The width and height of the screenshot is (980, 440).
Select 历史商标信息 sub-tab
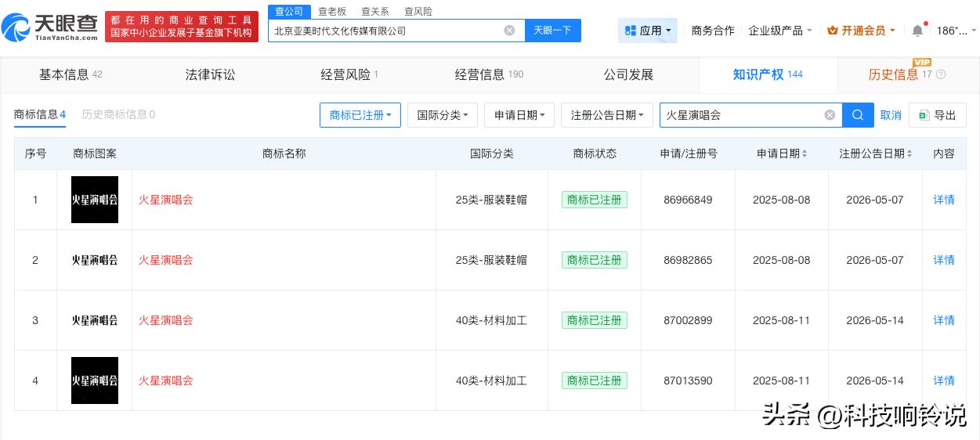(118, 114)
